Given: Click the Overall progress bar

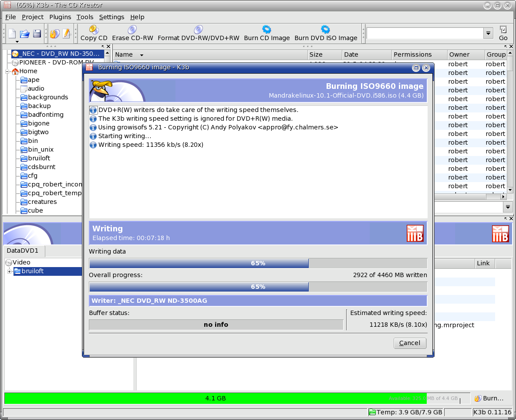Looking at the screenshot, I should 258,287.
